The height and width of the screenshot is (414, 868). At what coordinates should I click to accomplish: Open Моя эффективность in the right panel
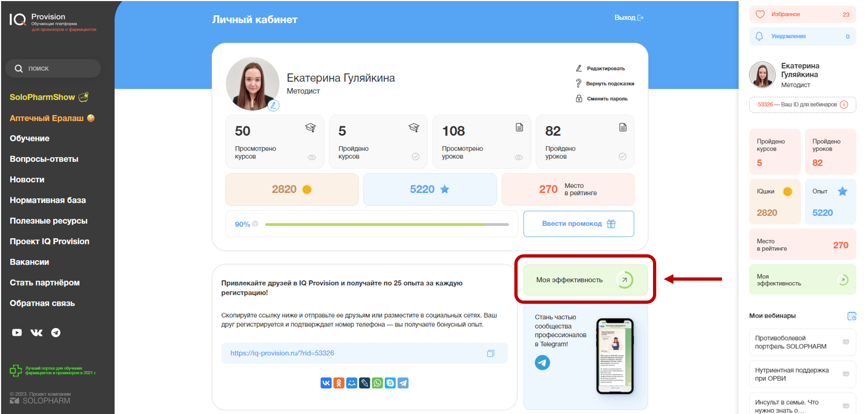click(x=802, y=280)
